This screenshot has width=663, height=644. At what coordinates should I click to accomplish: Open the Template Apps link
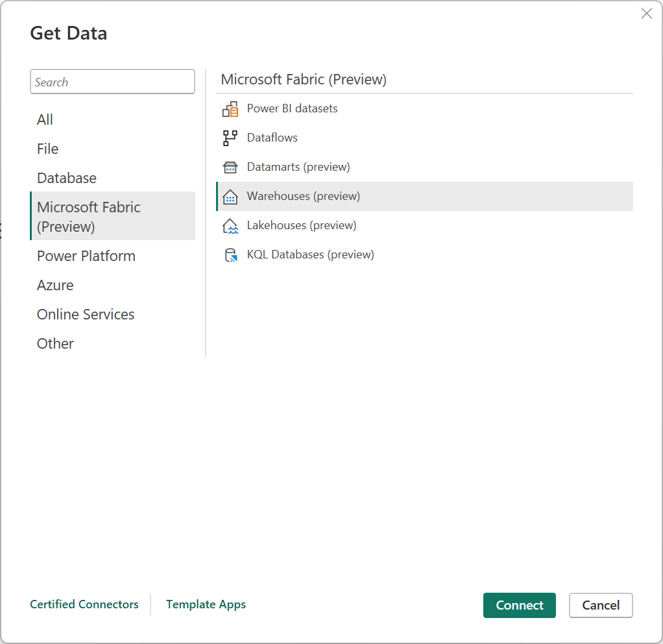[x=206, y=604]
